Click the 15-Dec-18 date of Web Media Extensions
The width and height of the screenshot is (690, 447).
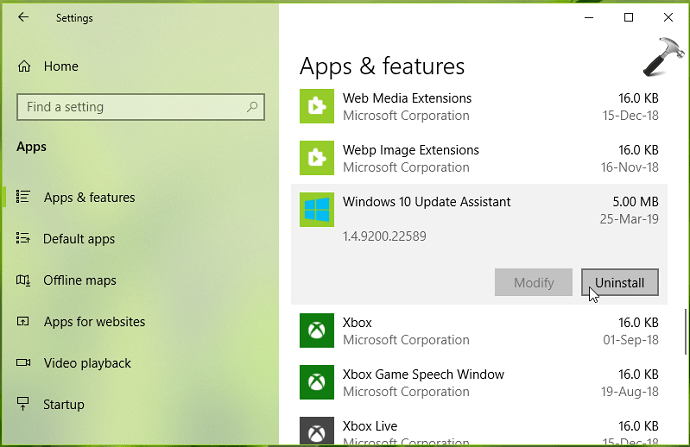(630, 116)
